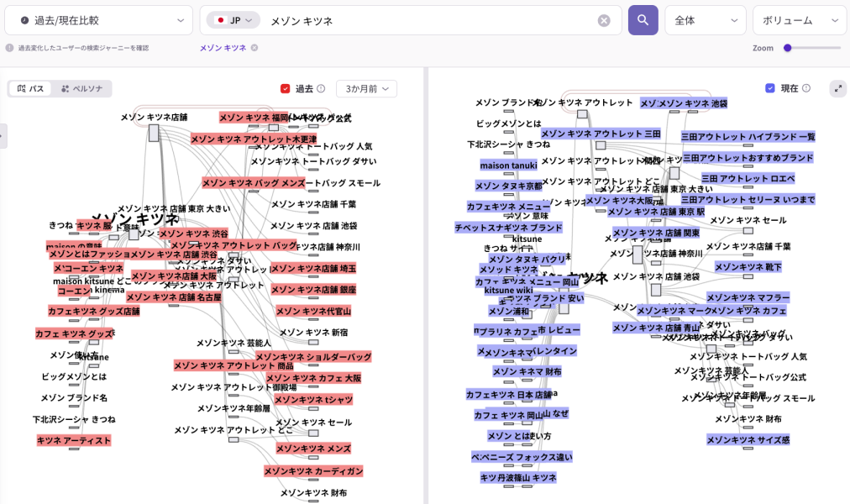This screenshot has width=850, height=504.
Task: Clear the search field with the X icon
Action: coord(604,20)
